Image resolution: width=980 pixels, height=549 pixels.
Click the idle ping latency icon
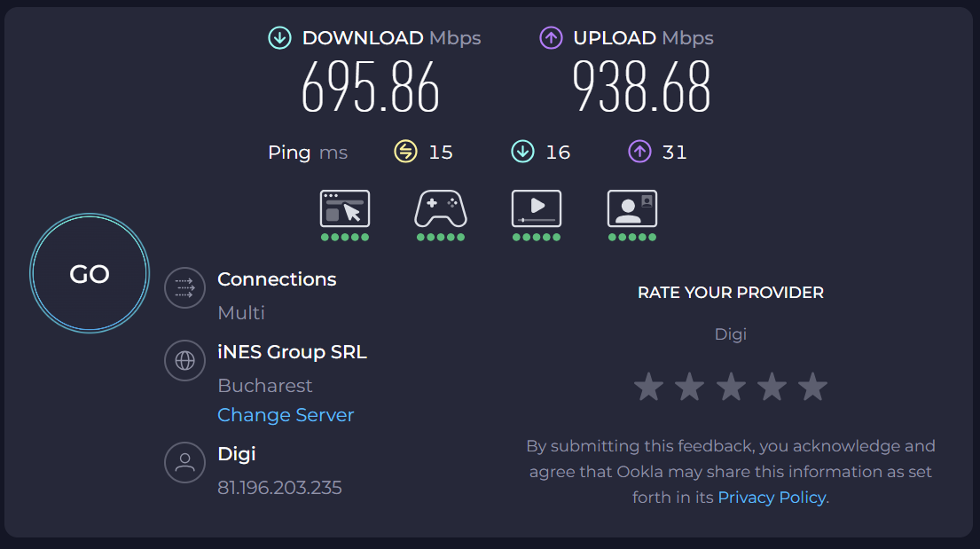point(405,153)
